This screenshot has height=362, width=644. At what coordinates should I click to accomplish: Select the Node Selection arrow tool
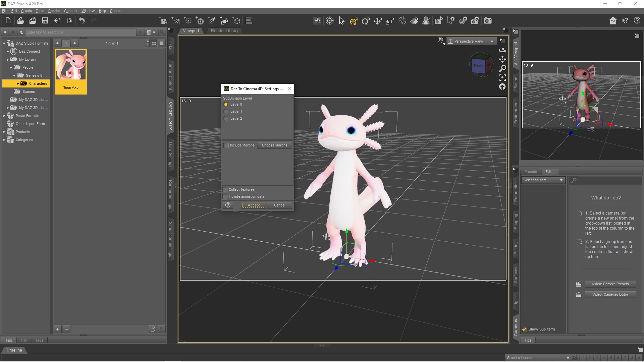341,21
